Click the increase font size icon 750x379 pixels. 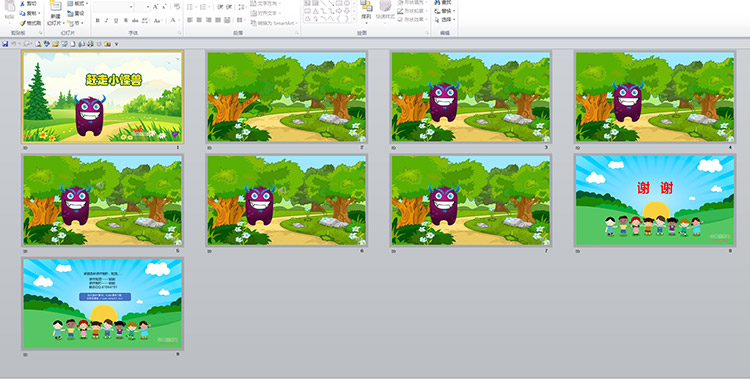156,7
